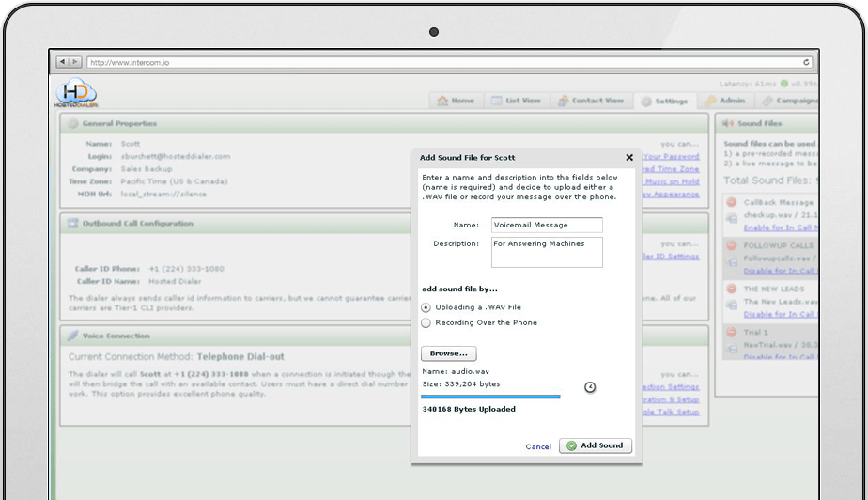
Task: Open the Admin tab
Action: pyautogui.click(x=724, y=101)
